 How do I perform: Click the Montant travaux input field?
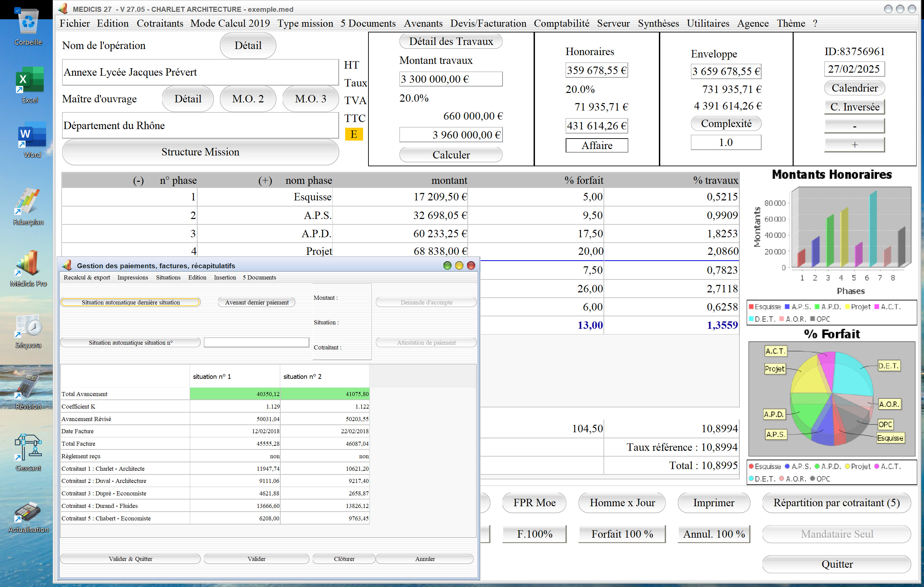[x=451, y=79]
